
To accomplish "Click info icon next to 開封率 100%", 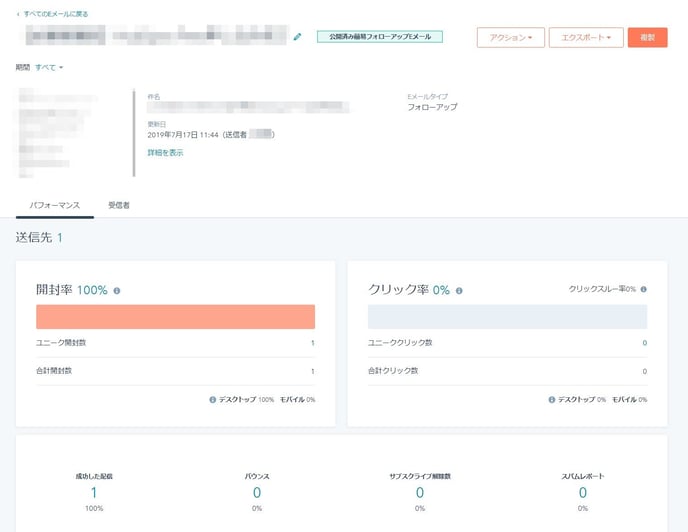I will [117, 291].
